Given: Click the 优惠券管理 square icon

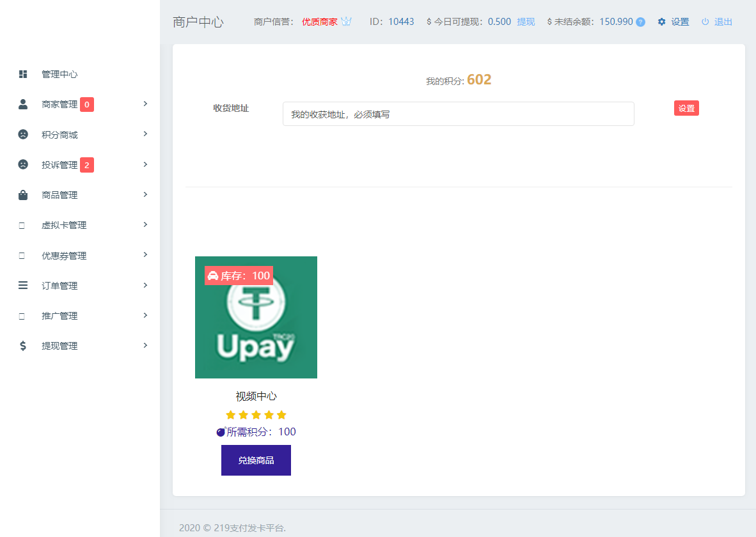Looking at the screenshot, I should coord(22,256).
